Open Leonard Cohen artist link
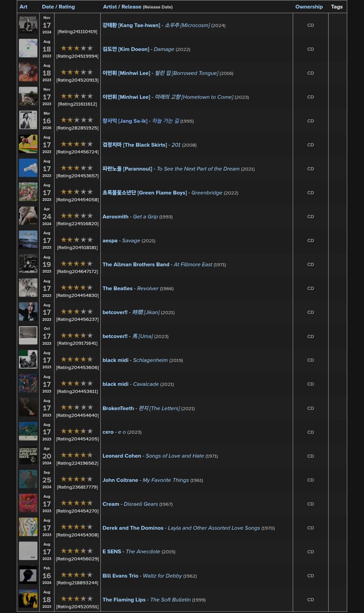This screenshot has height=613, width=364. pos(122,456)
